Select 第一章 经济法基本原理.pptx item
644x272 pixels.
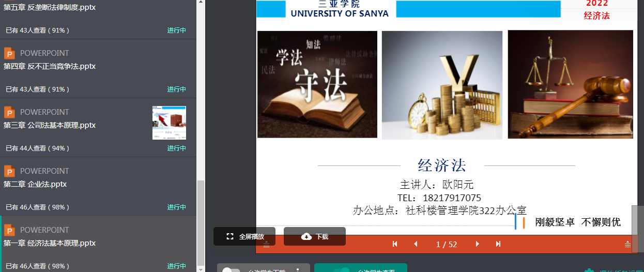50,243
